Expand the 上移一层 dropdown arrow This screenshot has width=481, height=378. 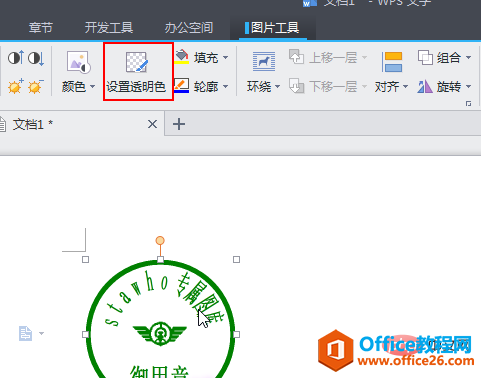(x=364, y=58)
